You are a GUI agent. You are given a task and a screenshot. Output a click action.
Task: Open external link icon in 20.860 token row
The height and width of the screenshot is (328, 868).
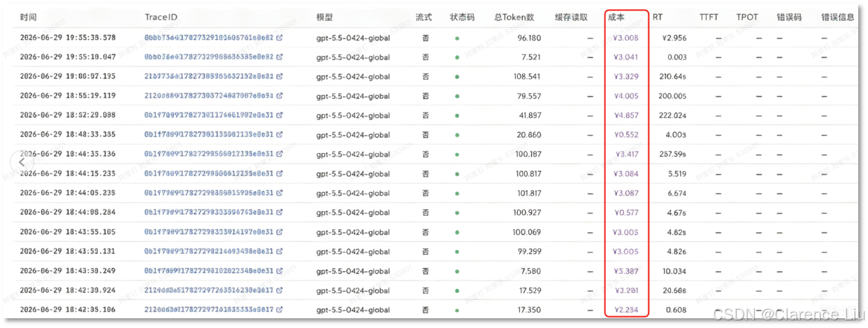click(x=280, y=135)
